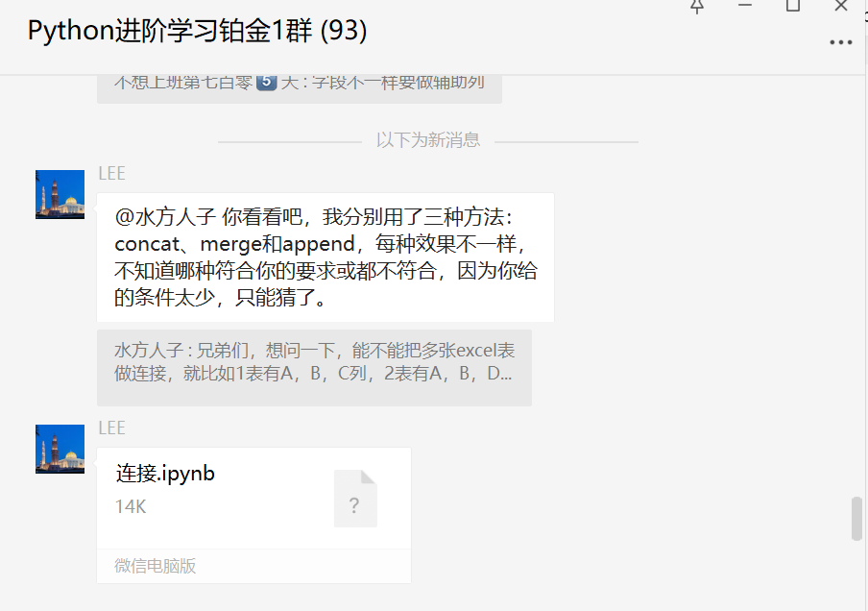This screenshot has width=868, height=611.
Task: Click the sender name LEE above file card
Action: pos(111,428)
